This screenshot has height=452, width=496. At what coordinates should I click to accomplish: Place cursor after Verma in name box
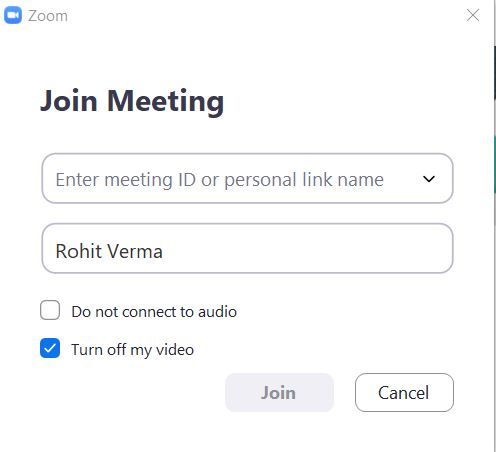(165, 251)
